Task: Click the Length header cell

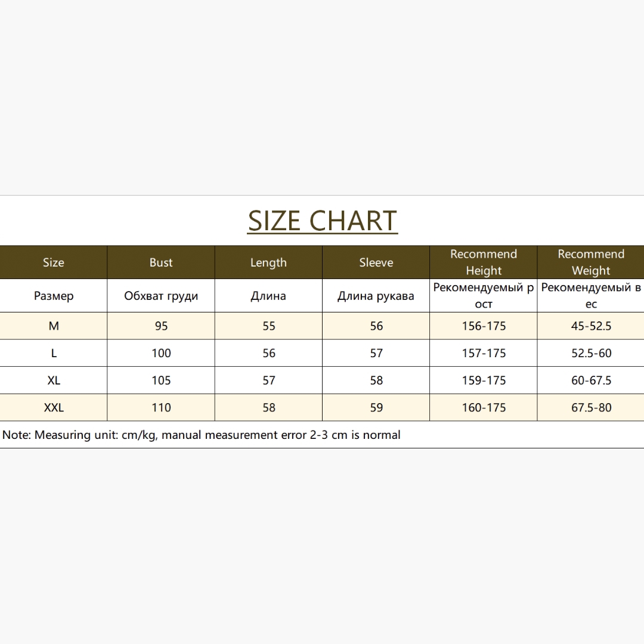Action: [x=268, y=262]
